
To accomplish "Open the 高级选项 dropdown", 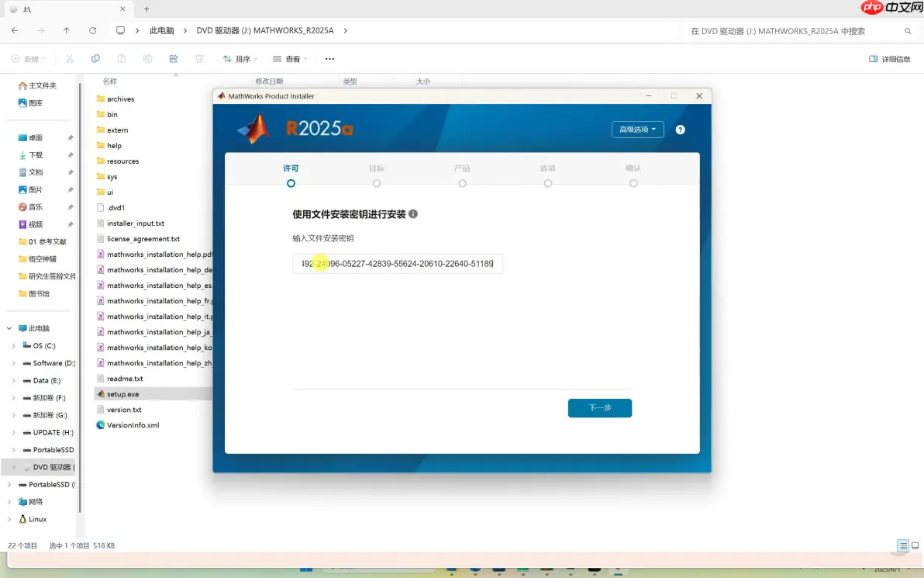I will point(637,130).
